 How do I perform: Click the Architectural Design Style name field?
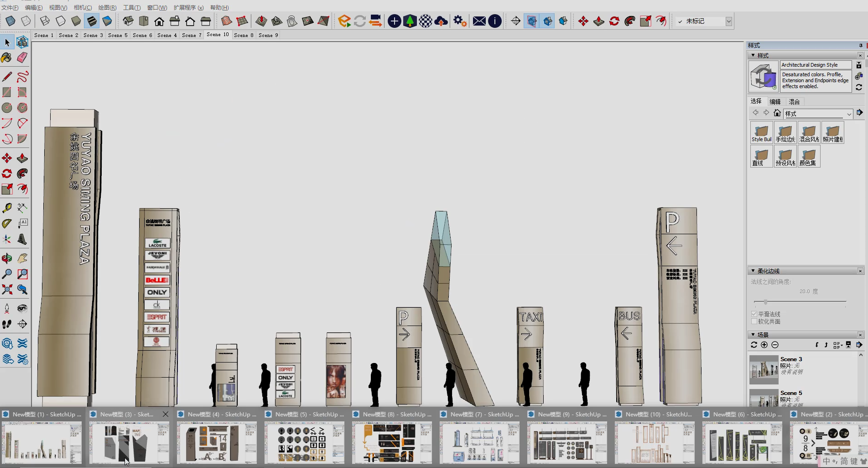[x=816, y=65]
